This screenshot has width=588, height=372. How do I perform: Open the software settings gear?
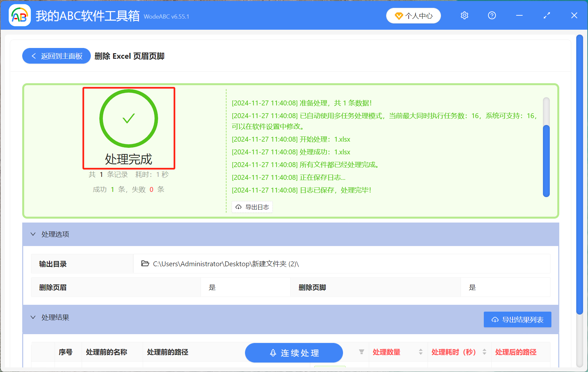[x=464, y=15]
